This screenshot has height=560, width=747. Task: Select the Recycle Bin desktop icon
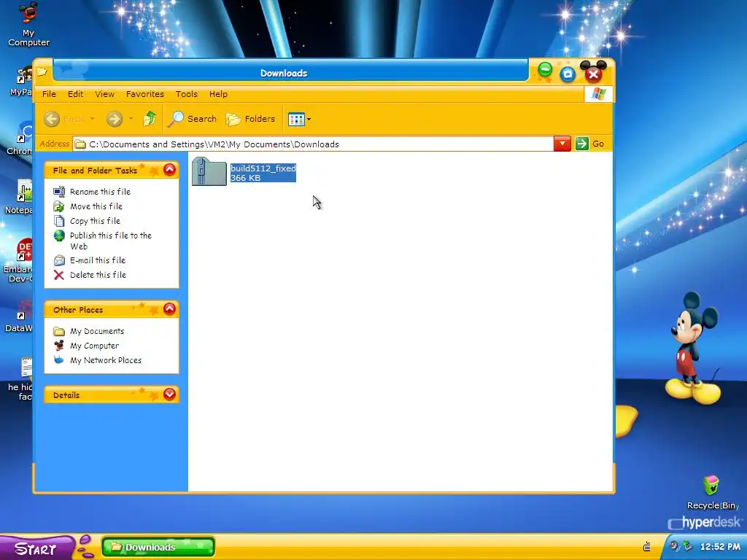[712, 492]
